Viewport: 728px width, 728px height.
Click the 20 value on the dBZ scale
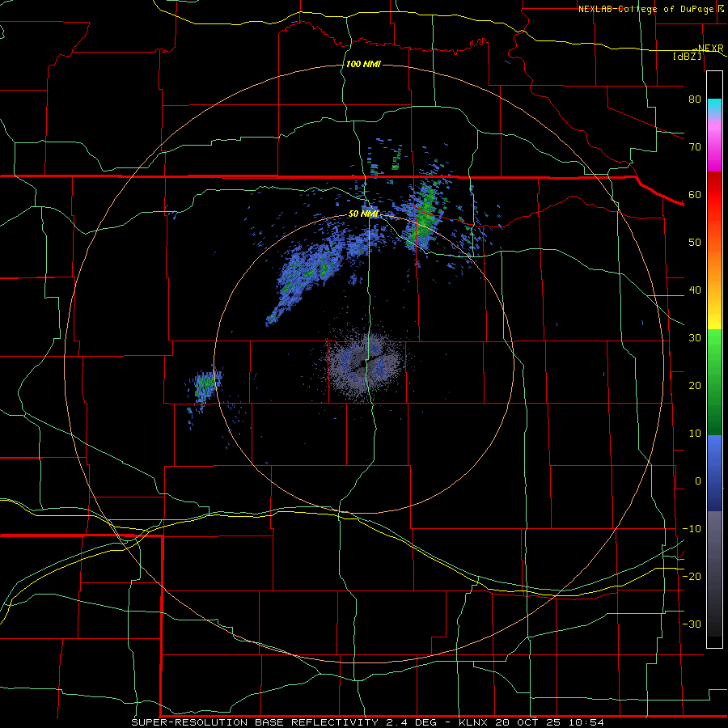pyautogui.click(x=695, y=385)
